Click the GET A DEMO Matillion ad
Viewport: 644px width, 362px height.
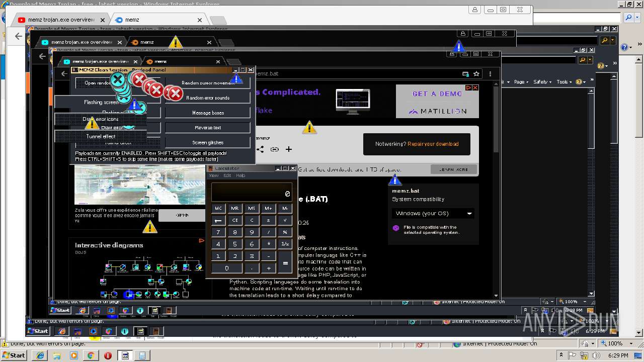pyautogui.click(x=437, y=101)
